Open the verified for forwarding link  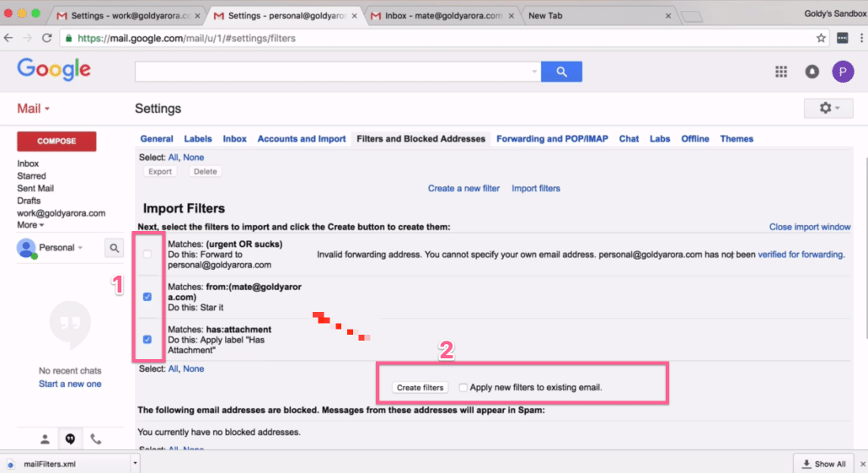pyautogui.click(x=801, y=255)
